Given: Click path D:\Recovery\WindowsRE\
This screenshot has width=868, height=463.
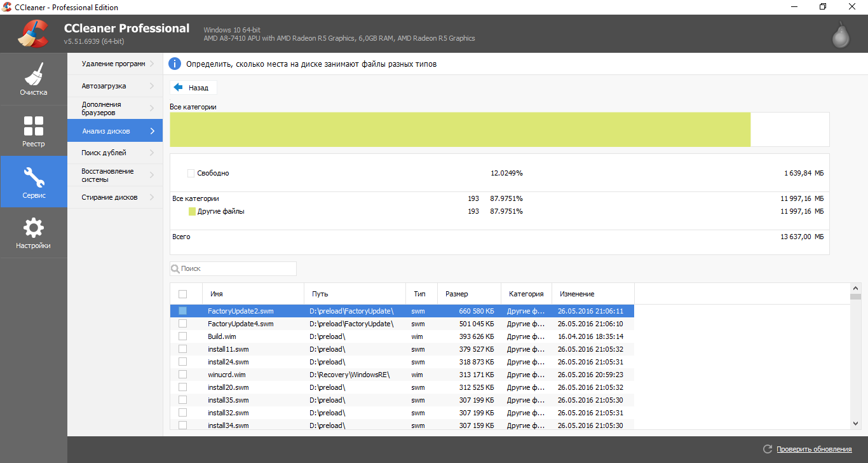Looking at the screenshot, I should click(x=349, y=375).
